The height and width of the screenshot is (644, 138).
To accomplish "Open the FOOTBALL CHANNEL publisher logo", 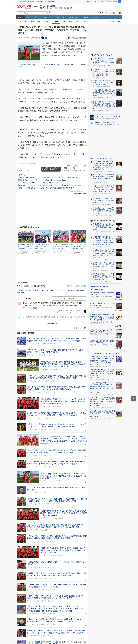I will tap(77, 38).
